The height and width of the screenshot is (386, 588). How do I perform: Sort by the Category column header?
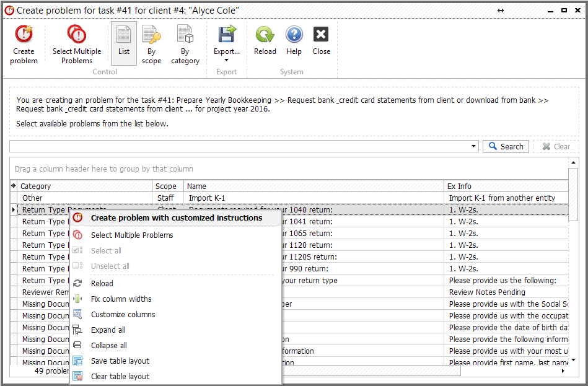tap(85, 186)
